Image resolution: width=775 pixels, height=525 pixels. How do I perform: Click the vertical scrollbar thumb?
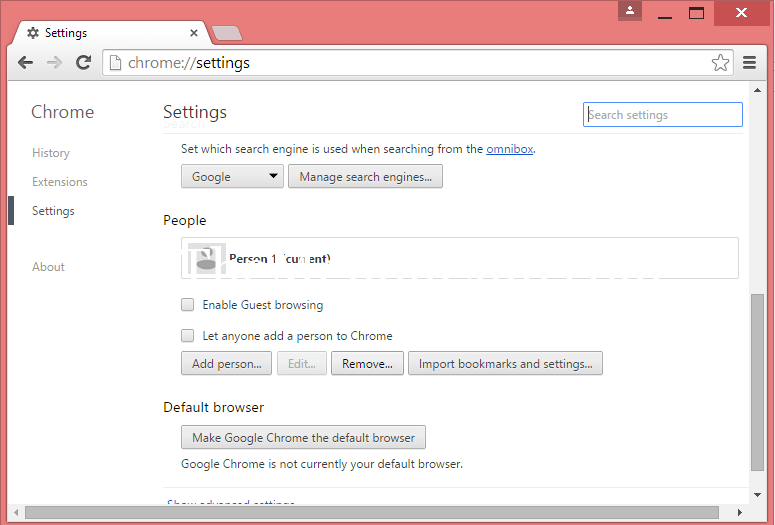(x=757, y=380)
